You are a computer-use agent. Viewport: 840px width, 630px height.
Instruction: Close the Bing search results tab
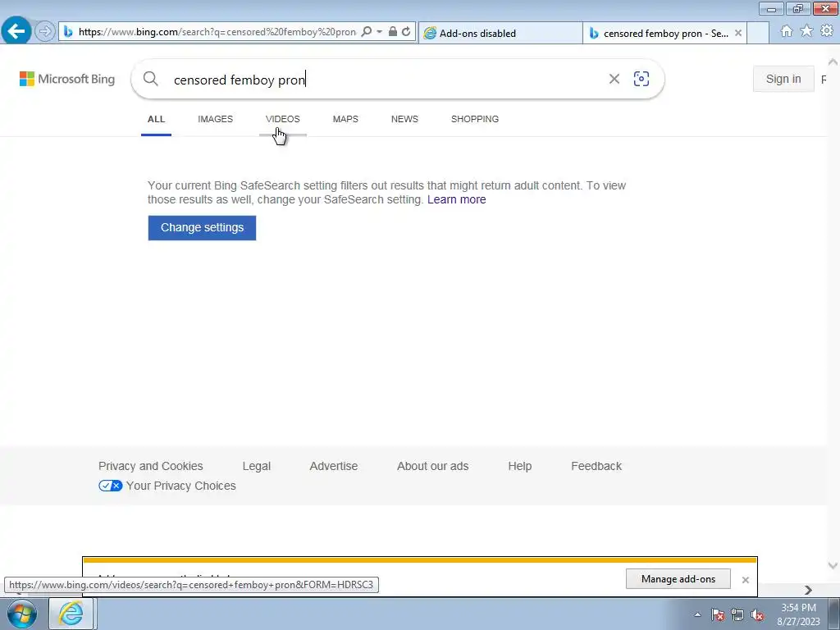click(x=738, y=33)
